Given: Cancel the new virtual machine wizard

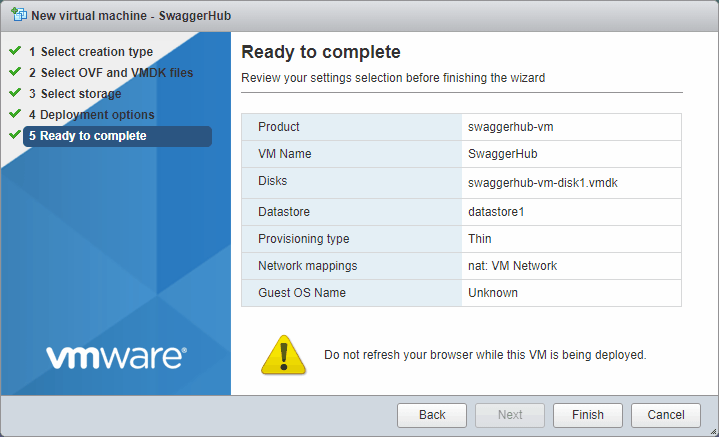Looking at the screenshot, I should point(665,415).
